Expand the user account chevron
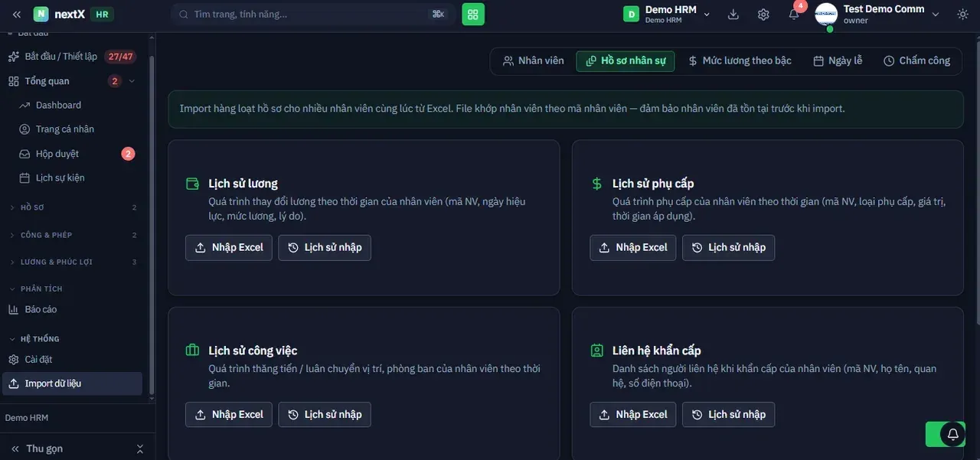 pos(936,15)
